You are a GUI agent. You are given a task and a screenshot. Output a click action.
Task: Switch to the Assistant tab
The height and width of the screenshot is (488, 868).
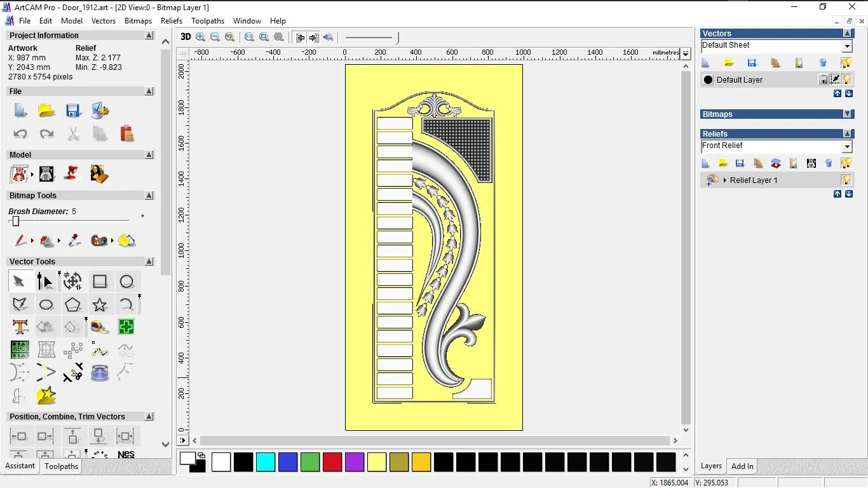(20, 466)
